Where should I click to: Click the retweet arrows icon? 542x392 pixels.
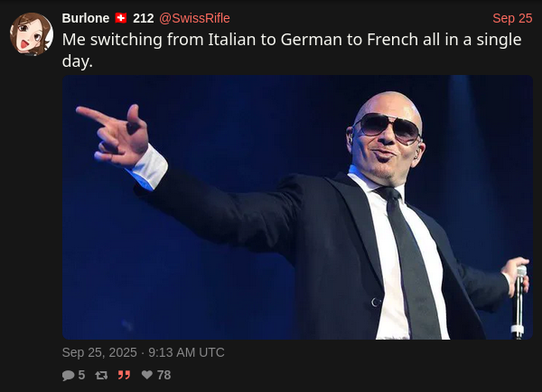pyautogui.click(x=101, y=375)
